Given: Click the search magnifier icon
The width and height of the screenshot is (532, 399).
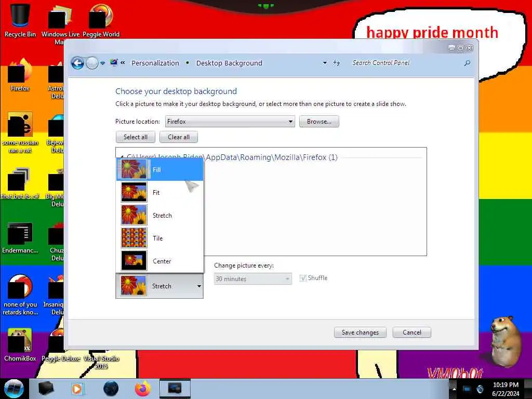Looking at the screenshot, I should click(467, 63).
